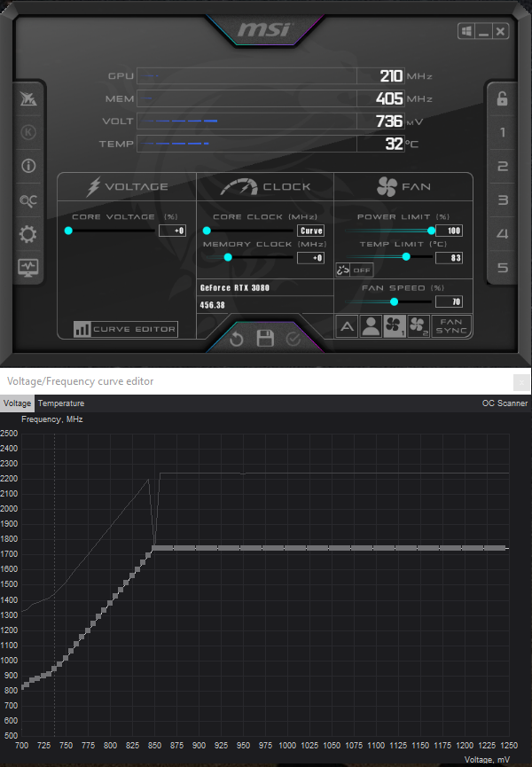
Task: Switch to the Temperature tab
Action: (x=61, y=403)
